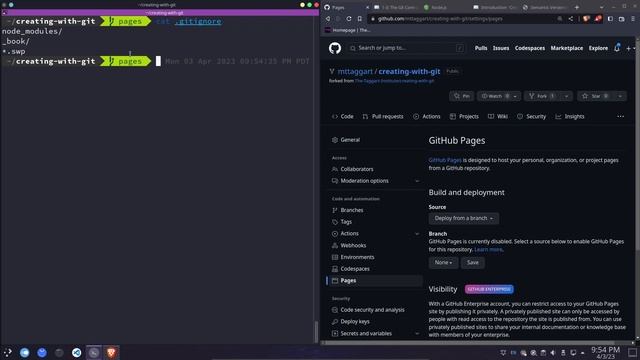Switch to the Node.js browser tab
The height and width of the screenshot is (360, 640).
click(x=445, y=7)
